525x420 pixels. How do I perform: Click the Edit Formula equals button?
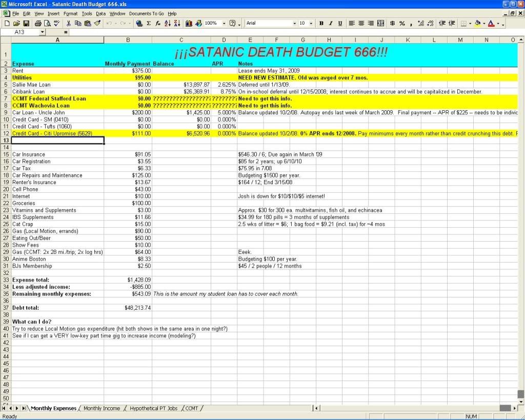66,32
